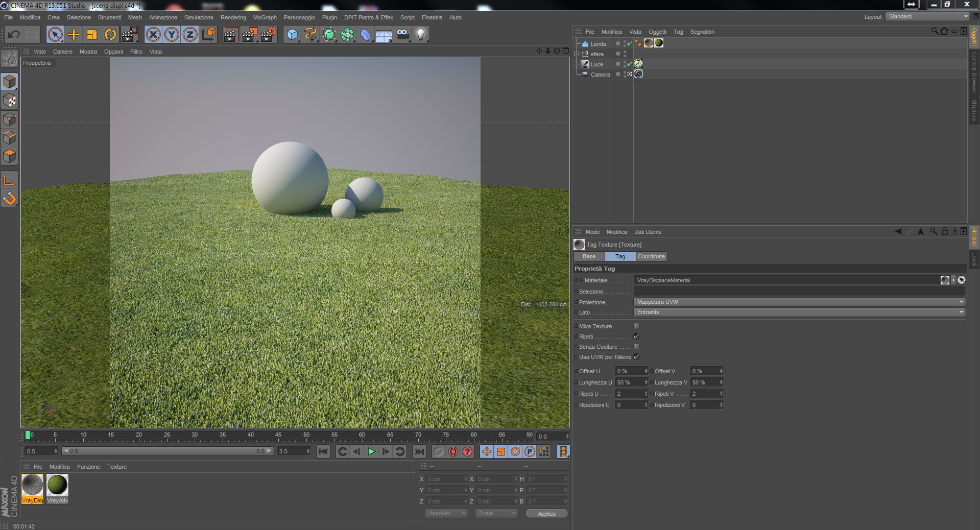
Task: Open the Lato dropdown set to Entrambi
Action: [x=799, y=312]
